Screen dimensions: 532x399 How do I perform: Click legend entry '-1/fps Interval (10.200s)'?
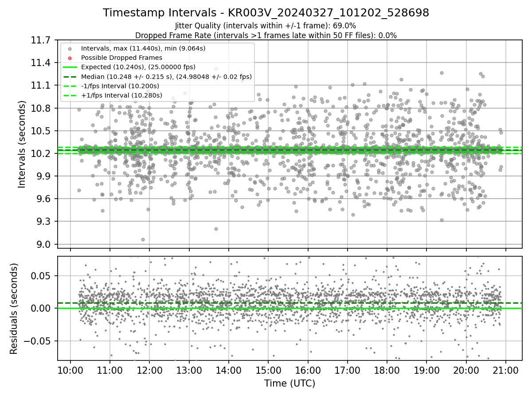pos(120,86)
